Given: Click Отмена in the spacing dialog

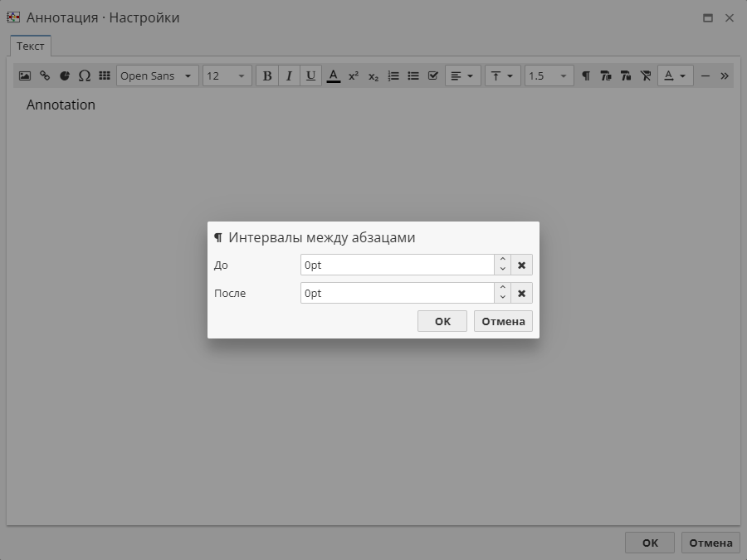Looking at the screenshot, I should point(503,321).
